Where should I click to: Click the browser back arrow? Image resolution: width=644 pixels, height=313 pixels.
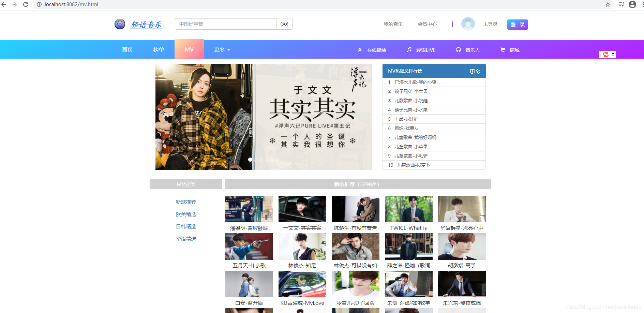4,4
